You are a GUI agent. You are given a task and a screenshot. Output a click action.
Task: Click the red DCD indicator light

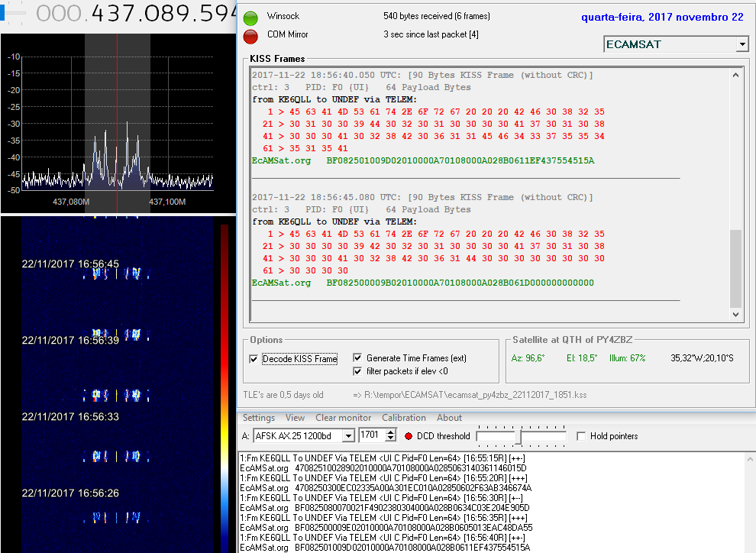click(409, 436)
